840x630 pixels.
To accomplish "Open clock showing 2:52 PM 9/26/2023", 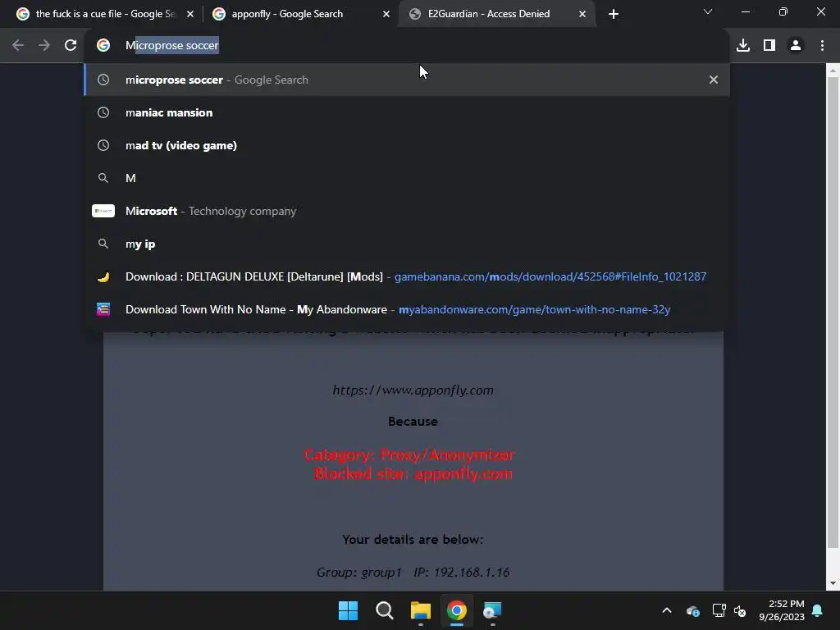I will click(x=782, y=610).
